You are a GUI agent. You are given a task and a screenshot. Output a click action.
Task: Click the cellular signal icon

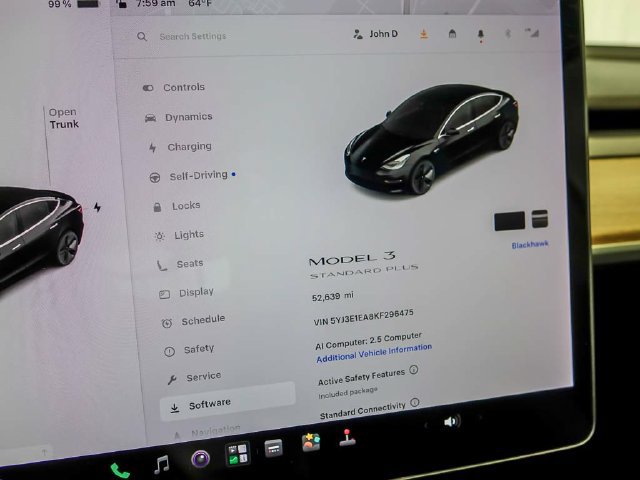(x=532, y=33)
